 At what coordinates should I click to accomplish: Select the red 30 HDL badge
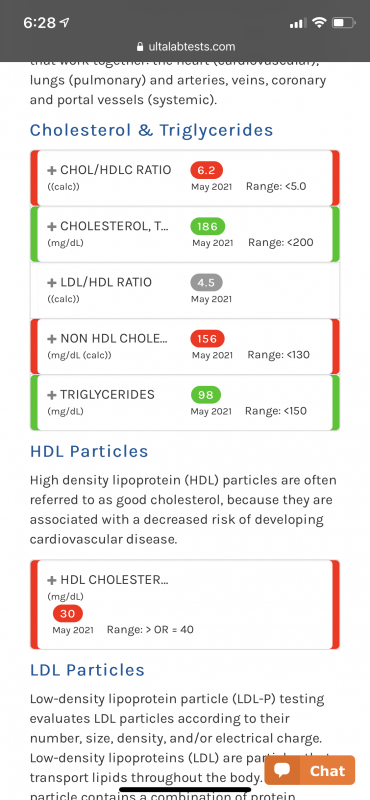coord(68,614)
